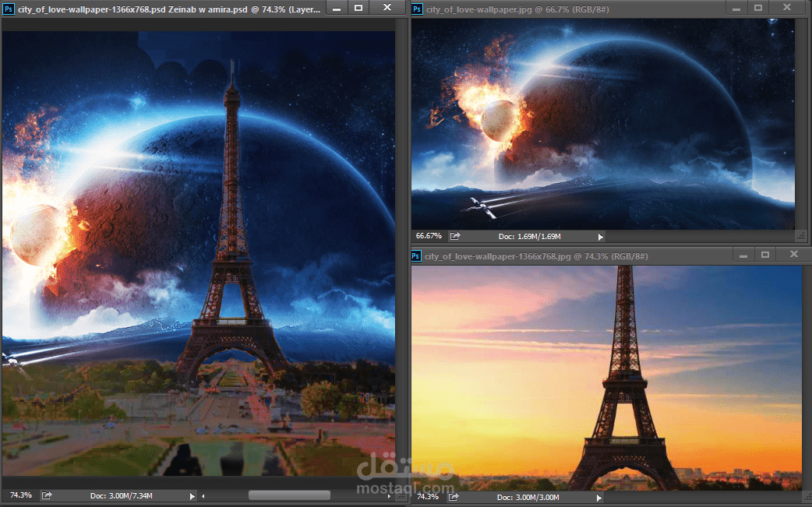Close the city_of_love-wallpaper.jpg window
The height and width of the screenshot is (507, 812).
coord(787,7)
